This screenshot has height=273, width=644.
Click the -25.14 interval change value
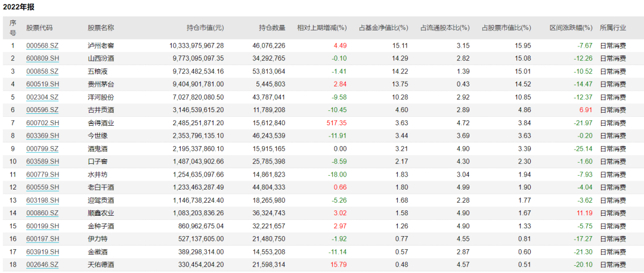coord(584,148)
